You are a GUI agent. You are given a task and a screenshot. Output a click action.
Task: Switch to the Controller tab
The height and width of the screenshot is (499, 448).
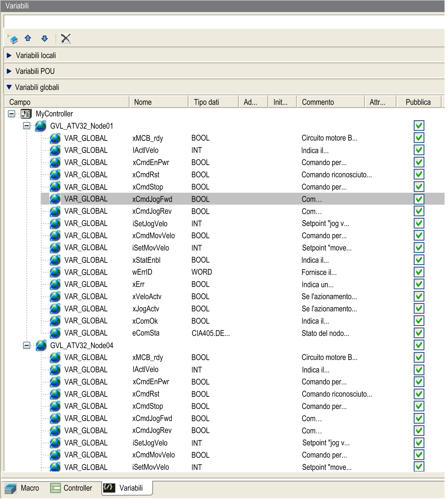point(71,488)
